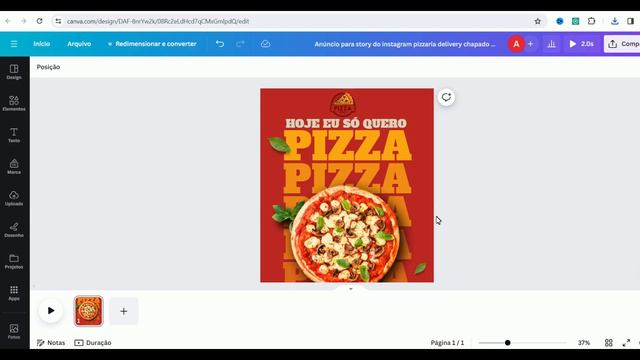Image resolution: width=640 pixels, height=360 pixels.
Task: Open the Duração setting
Action: [93, 343]
